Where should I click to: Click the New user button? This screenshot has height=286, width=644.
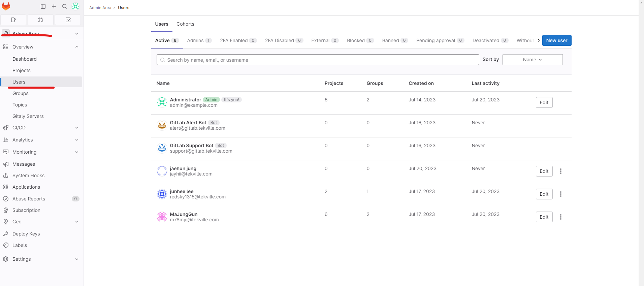pyautogui.click(x=557, y=40)
